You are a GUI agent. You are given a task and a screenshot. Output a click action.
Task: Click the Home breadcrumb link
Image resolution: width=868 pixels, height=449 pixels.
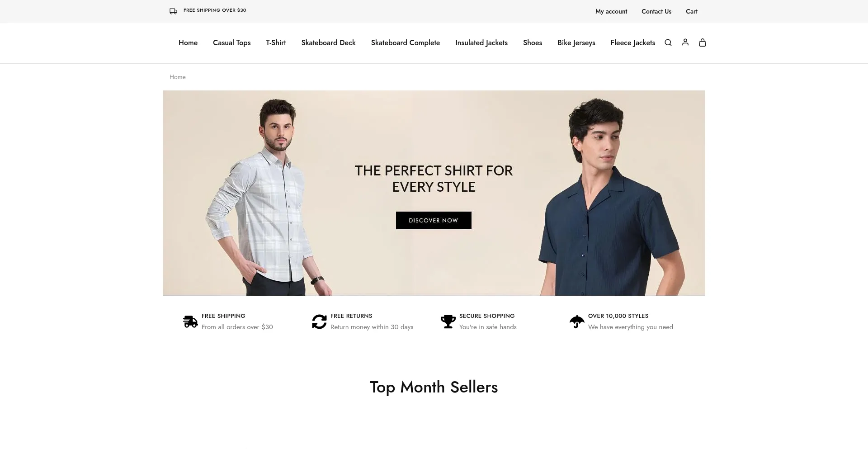[177, 77]
